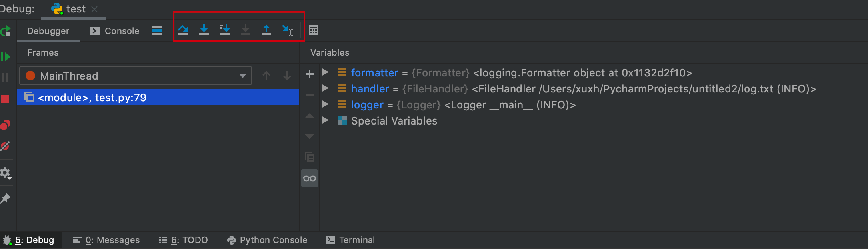Viewport: 868px width, 249px height.
Task: Click the Step Over debugger icon
Action: coord(183,30)
